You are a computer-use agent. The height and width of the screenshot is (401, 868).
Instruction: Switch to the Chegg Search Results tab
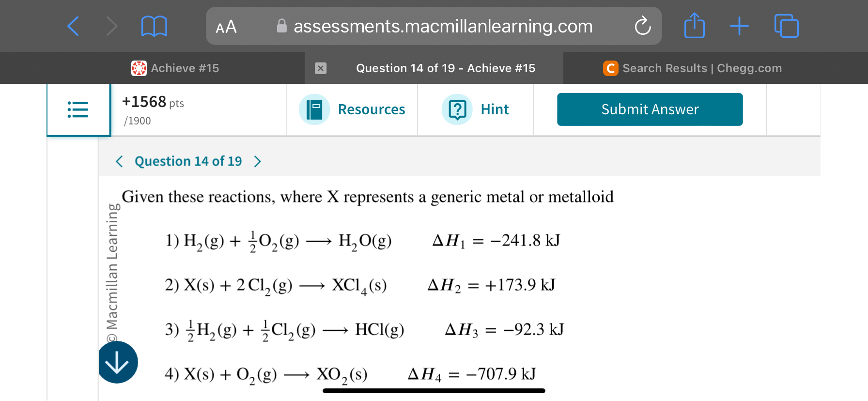click(x=693, y=68)
